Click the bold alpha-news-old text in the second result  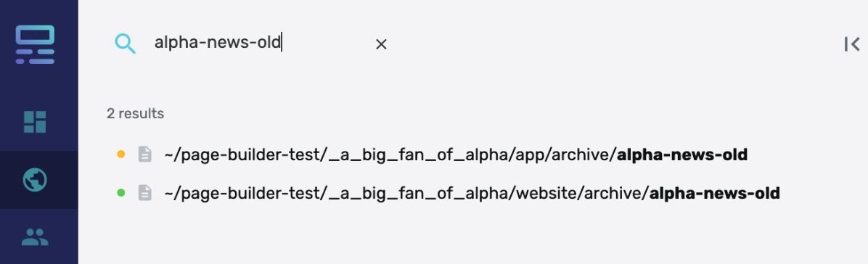(715, 193)
